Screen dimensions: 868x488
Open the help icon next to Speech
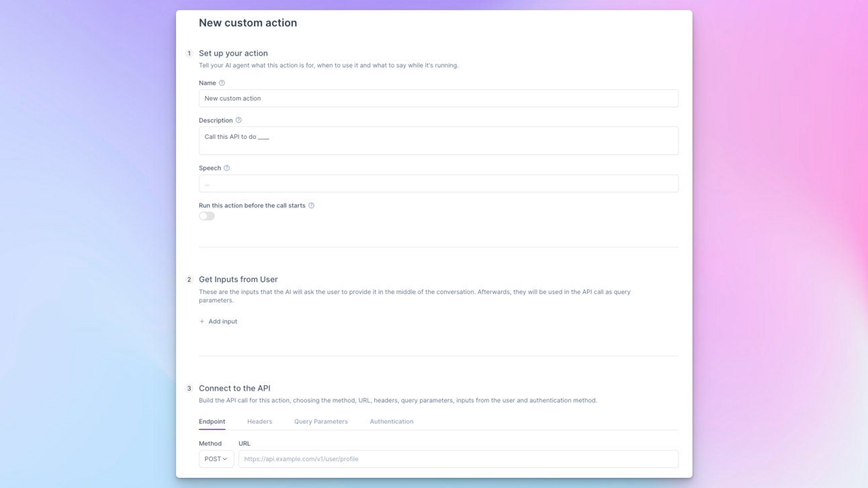point(226,168)
